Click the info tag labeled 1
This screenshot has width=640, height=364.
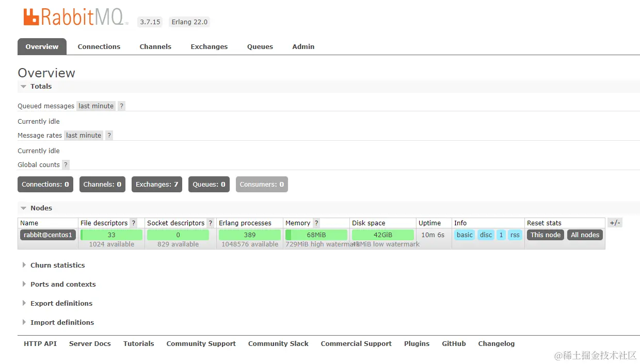click(501, 235)
